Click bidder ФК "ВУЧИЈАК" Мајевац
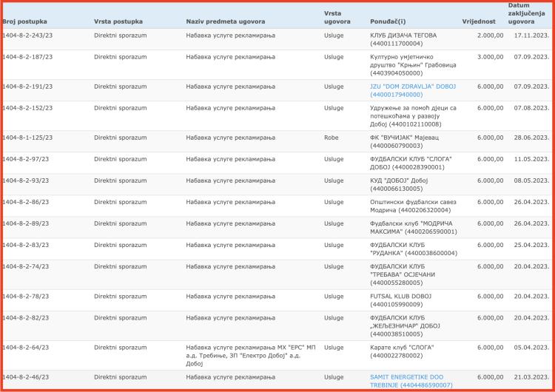This screenshot has height=392, width=555. [404, 141]
